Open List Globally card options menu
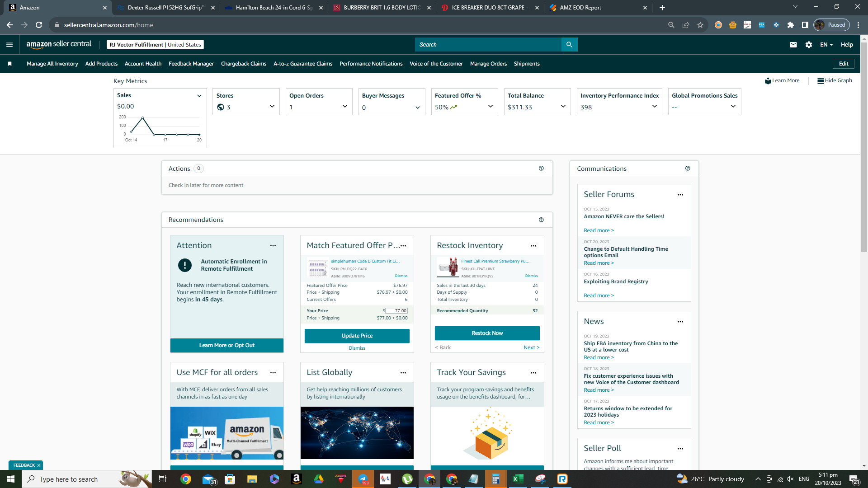 tap(403, 373)
